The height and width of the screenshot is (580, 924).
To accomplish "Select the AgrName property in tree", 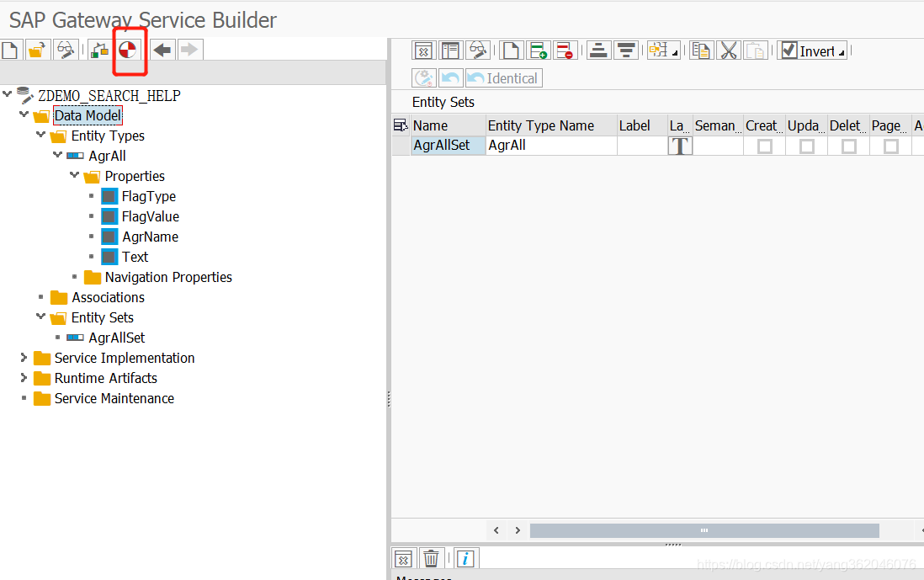I will [x=151, y=237].
